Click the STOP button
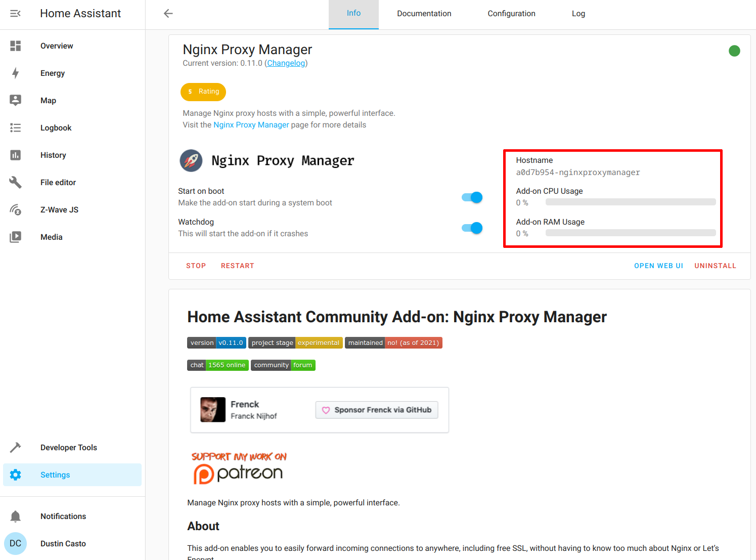This screenshot has height=560, width=756. pyautogui.click(x=196, y=266)
